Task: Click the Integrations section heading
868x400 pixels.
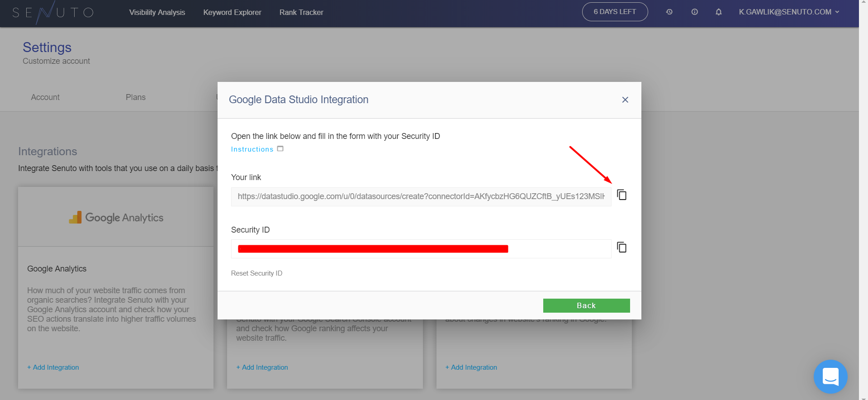Action: click(x=47, y=152)
